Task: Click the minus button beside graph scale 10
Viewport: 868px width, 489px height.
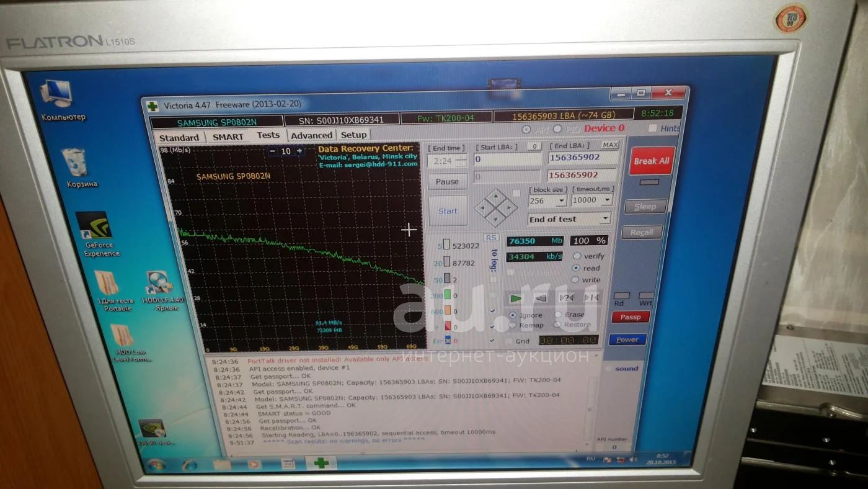Action: coord(273,151)
